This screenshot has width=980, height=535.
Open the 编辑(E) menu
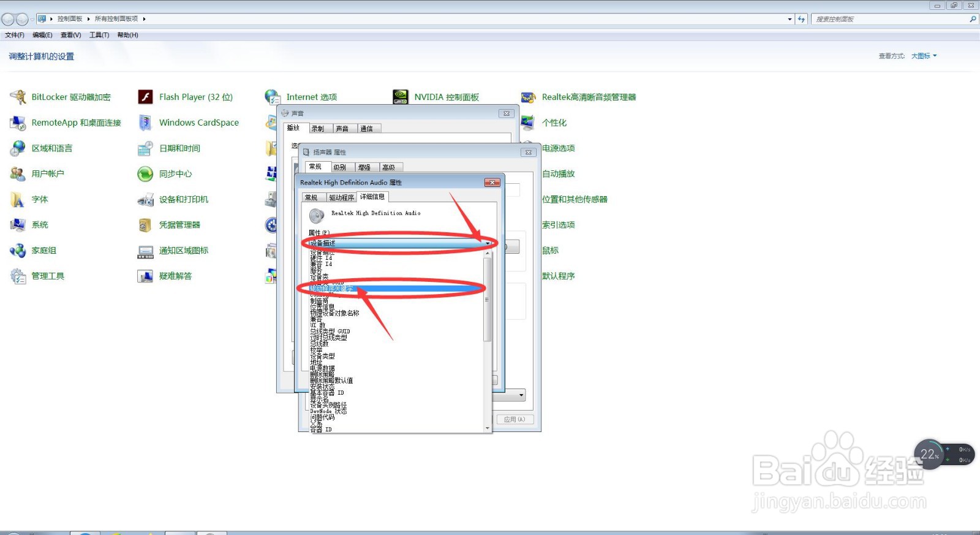(42, 35)
